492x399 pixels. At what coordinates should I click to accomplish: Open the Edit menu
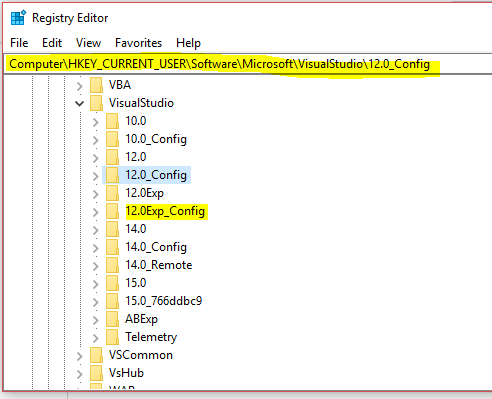[52, 43]
